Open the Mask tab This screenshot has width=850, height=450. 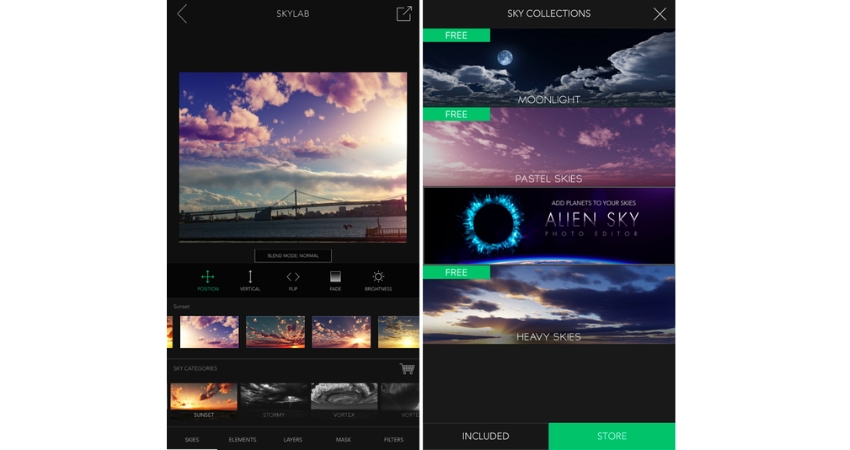point(342,439)
